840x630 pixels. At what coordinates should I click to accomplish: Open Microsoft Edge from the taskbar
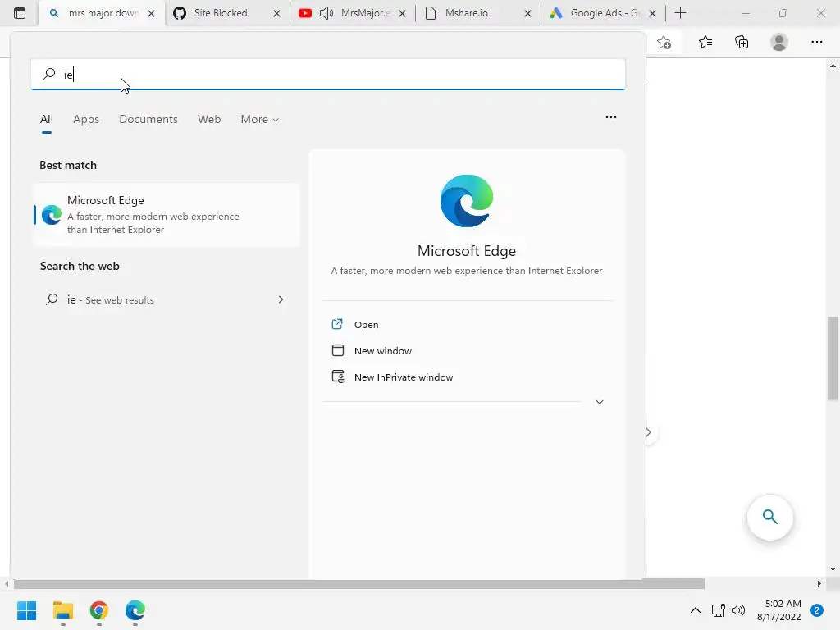point(135,610)
